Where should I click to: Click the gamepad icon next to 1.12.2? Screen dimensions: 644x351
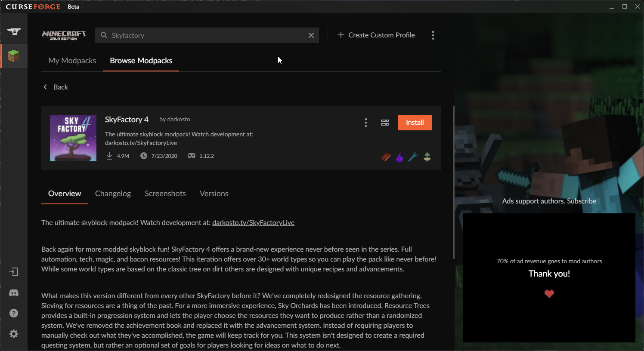pyautogui.click(x=192, y=156)
